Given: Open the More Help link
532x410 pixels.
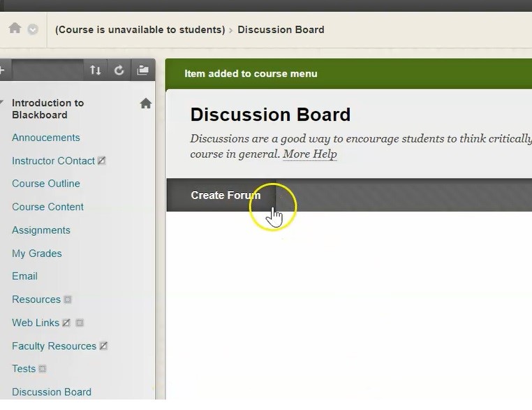Looking at the screenshot, I should point(309,154).
